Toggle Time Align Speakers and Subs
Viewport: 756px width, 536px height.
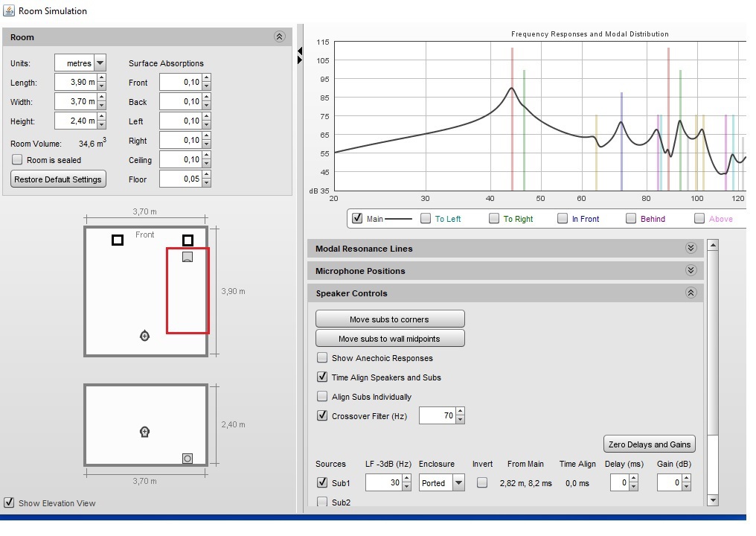[322, 377]
